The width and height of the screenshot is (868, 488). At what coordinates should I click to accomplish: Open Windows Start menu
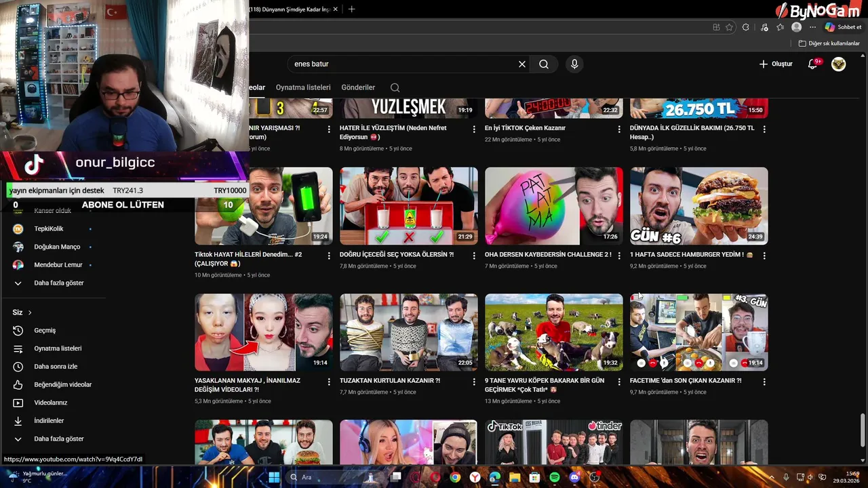click(274, 477)
